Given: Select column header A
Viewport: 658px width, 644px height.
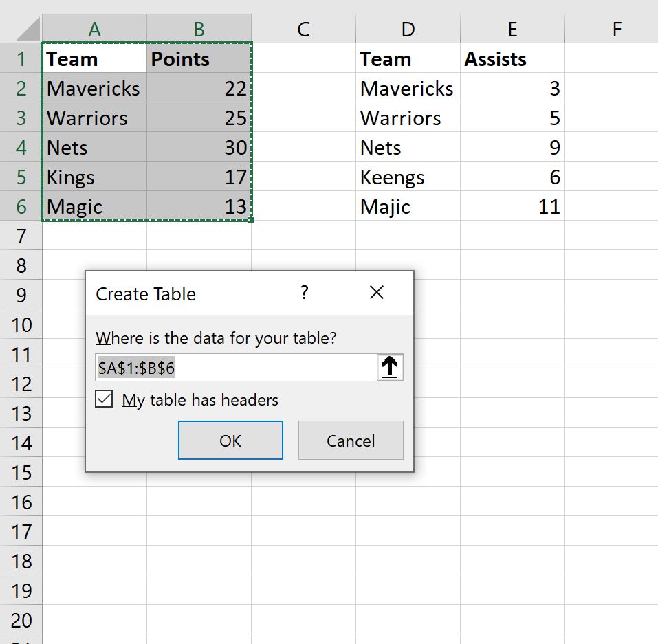Looking at the screenshot, I should click(94, 29).
